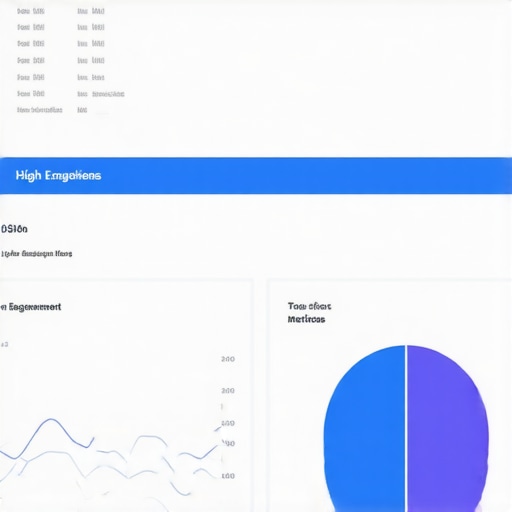
Task: Select the blue half of the pie chart
Action: pyautogui.click(x=364, y=428)
